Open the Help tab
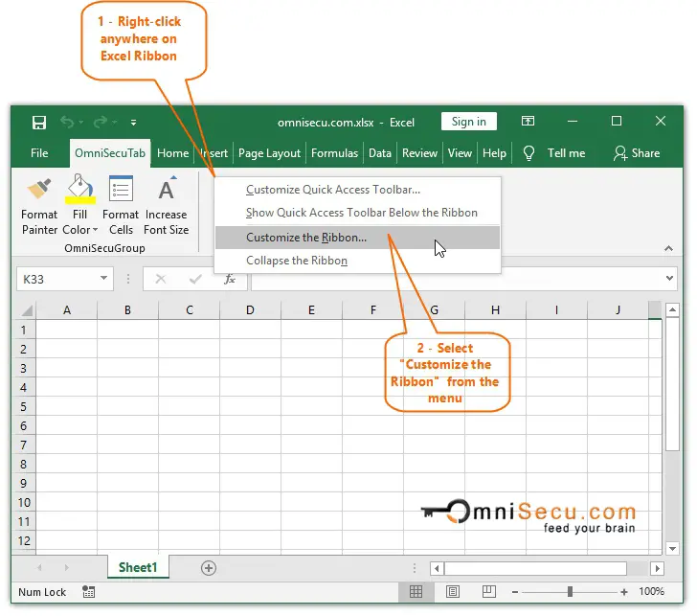The width and height of the screenshot is (697, 616). (x=494, y=153)
